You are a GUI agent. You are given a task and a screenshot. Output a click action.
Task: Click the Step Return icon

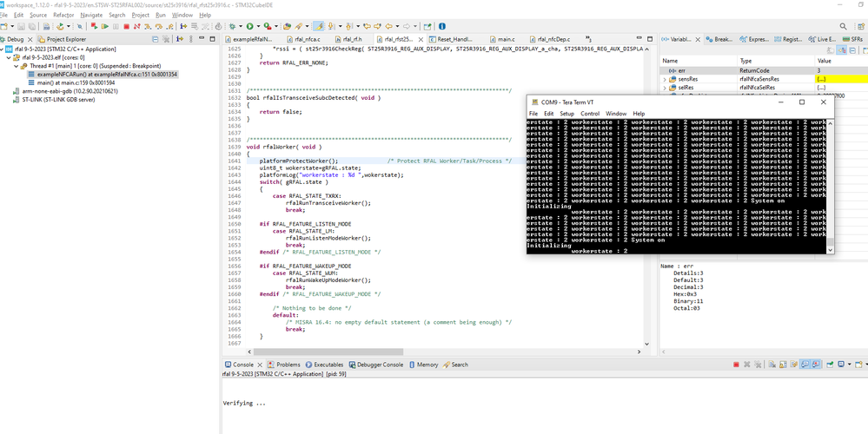(x=170, y=26)
